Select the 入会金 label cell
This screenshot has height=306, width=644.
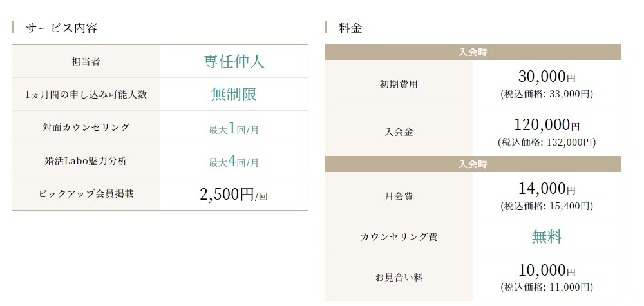point(399,132)
